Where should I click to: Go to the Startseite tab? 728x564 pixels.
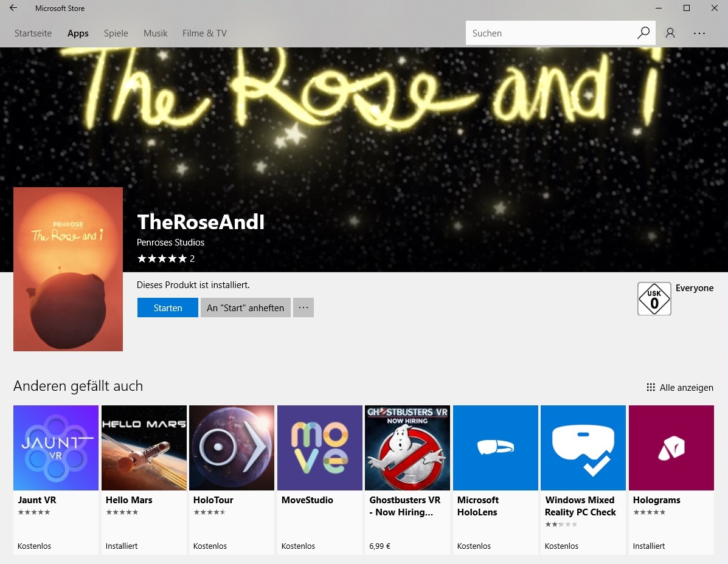click(33, 33)
